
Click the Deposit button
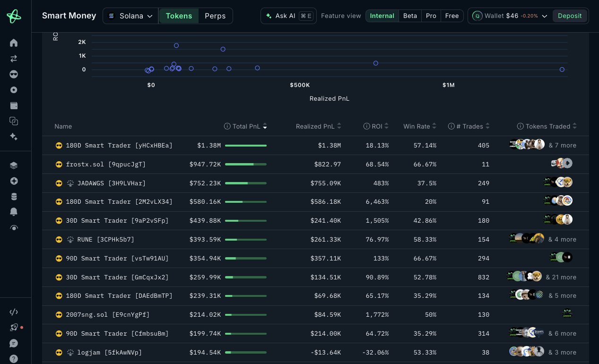(x=570, y=16)
